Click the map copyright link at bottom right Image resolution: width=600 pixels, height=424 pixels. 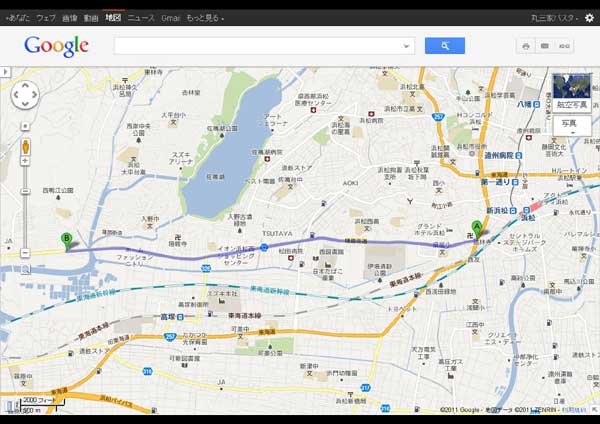click(x=573, y=410)
